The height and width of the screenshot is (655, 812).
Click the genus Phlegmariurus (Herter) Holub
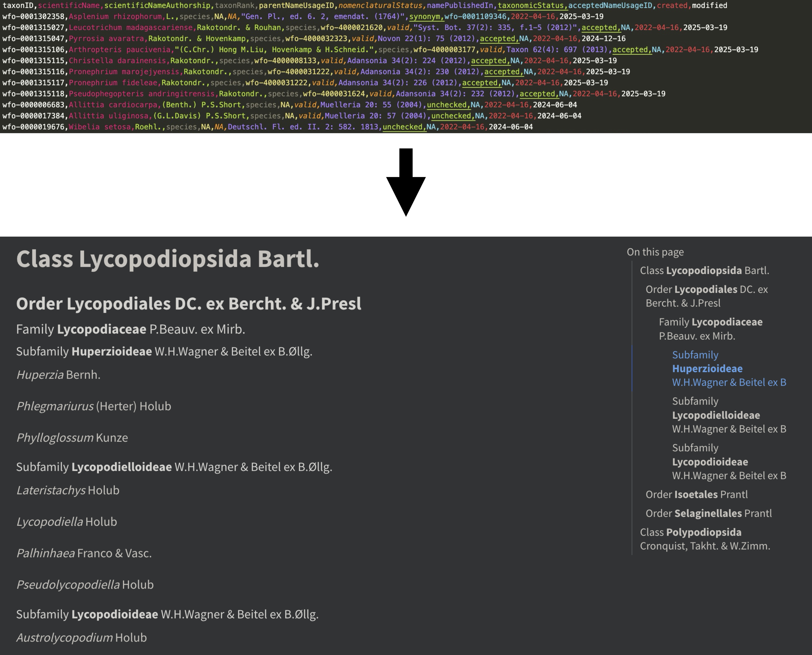click(94, 406)
